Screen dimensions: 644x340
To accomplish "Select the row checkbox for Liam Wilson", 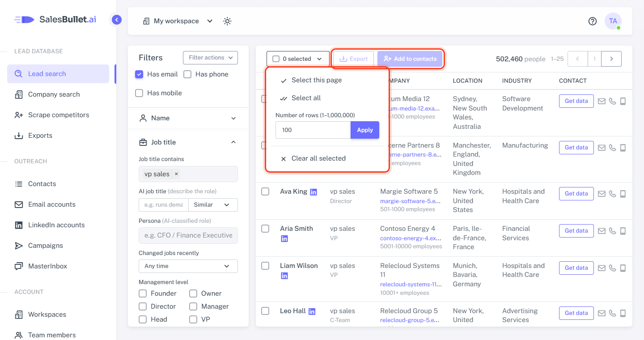I will coord(265,266).
